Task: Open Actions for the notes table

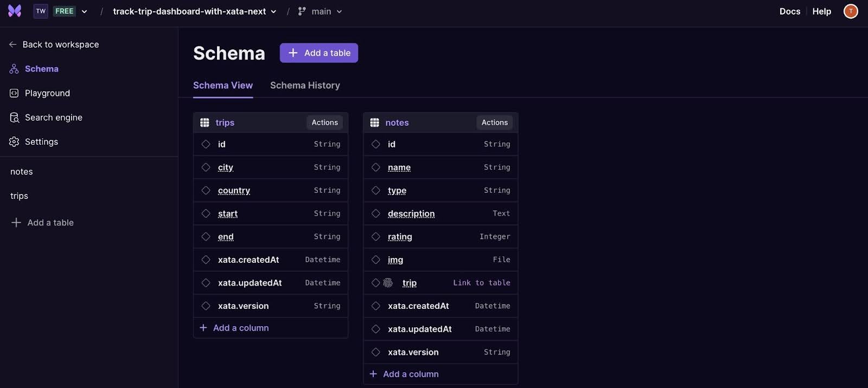Action: pos(495,122)
